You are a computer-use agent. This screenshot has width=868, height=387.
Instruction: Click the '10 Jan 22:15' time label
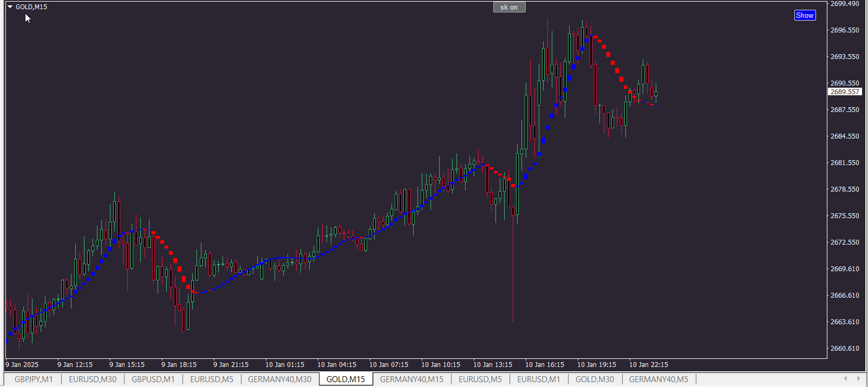649,365
